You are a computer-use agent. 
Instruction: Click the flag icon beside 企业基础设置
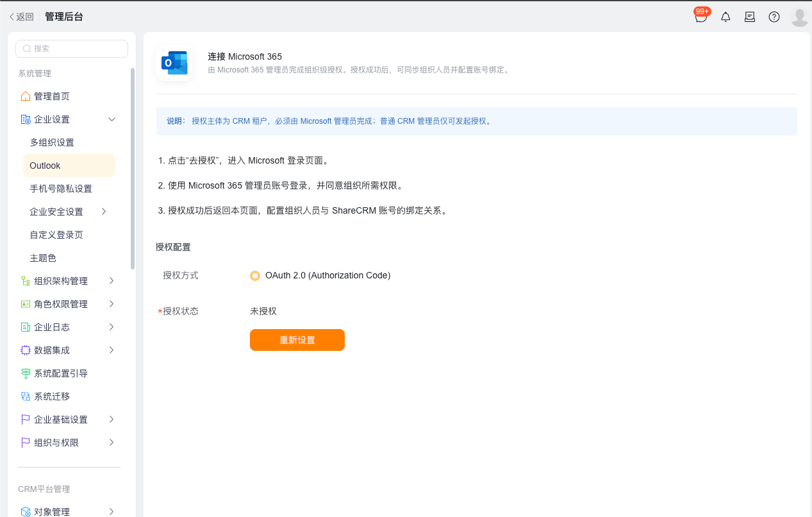(x=26, y=420)
